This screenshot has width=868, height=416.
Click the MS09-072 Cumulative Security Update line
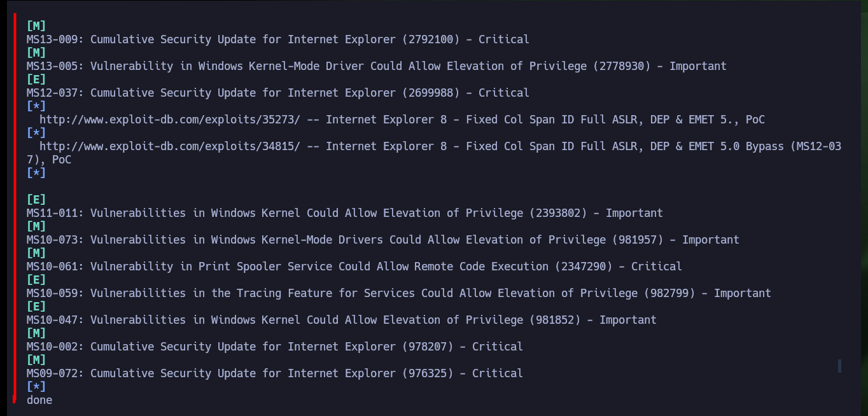pyautogui.click(x=274, y=373)
